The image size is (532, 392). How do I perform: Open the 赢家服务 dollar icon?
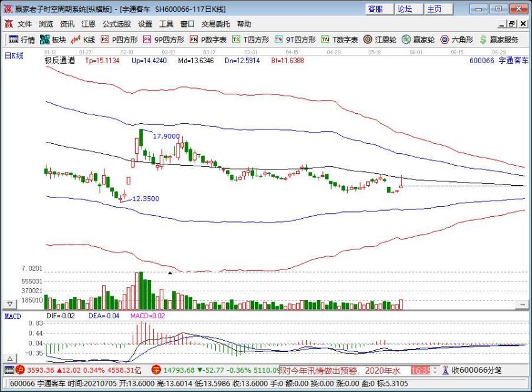[x=483, y=39]
